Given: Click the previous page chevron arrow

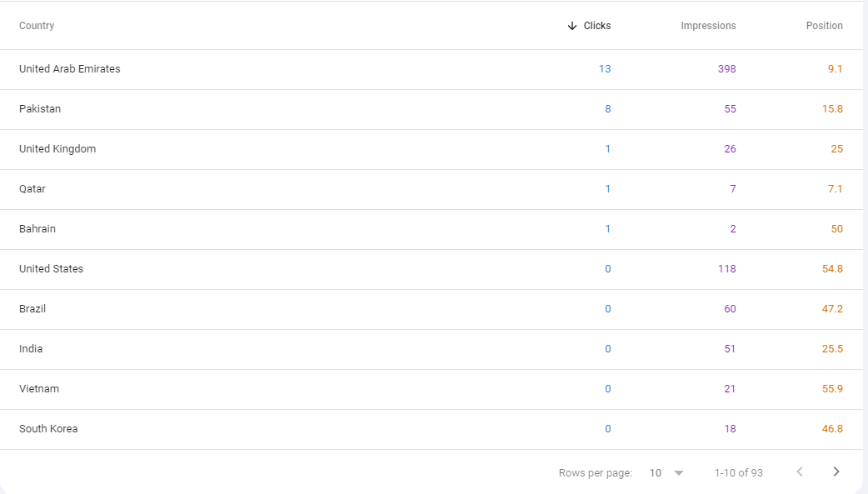Looking at the screenshot, I should (x=800, y=472).
